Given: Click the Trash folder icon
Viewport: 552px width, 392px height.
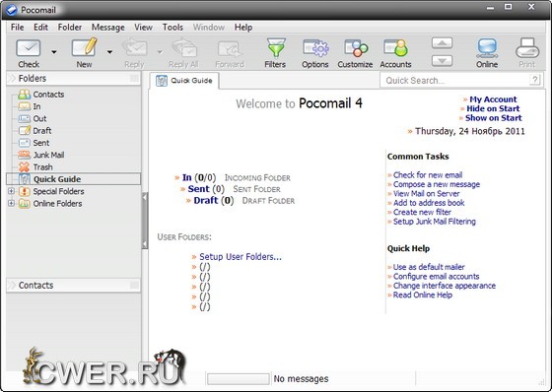Looking at the screenshot, I should 25,167.
